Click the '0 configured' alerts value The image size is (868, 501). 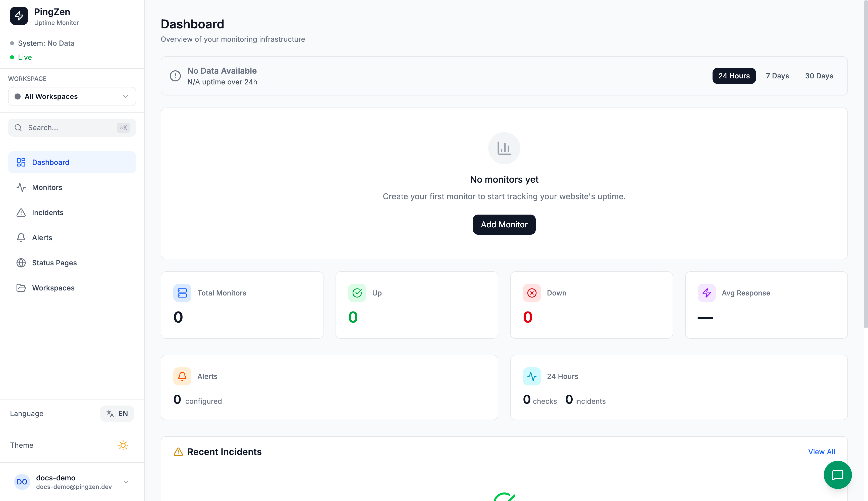click(x=197, y=400)
